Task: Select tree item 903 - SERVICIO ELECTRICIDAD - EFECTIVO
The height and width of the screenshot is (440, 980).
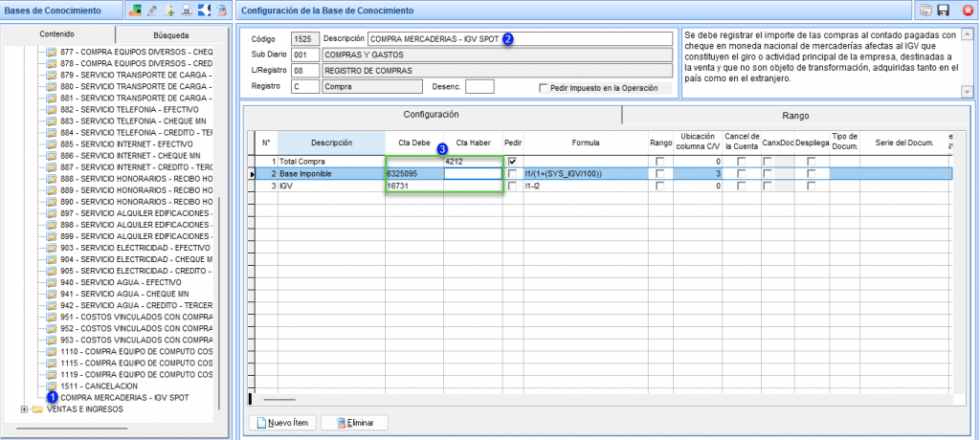Action: pyautogui.click(x=136, y=248)
